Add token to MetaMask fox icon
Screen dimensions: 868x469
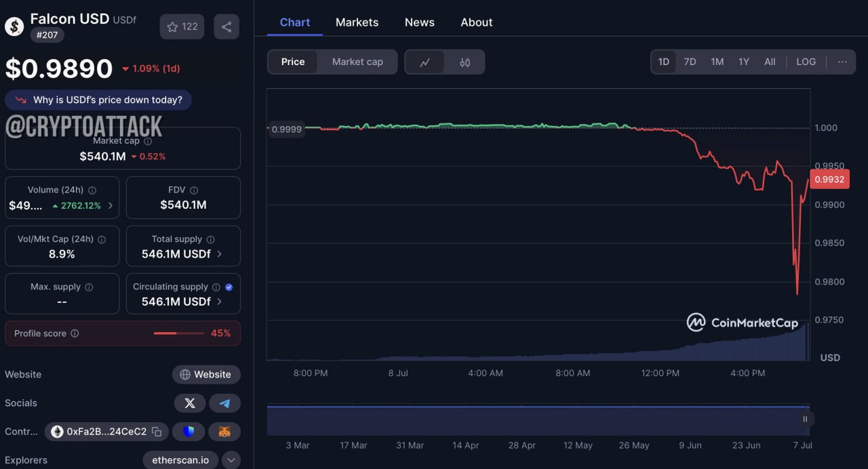pos(224,432)
